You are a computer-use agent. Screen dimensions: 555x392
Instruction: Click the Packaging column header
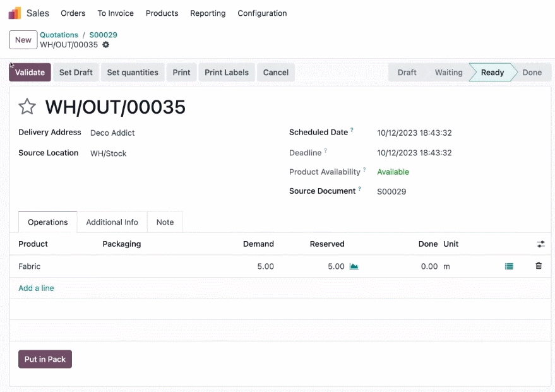click(x=121, y=244)
